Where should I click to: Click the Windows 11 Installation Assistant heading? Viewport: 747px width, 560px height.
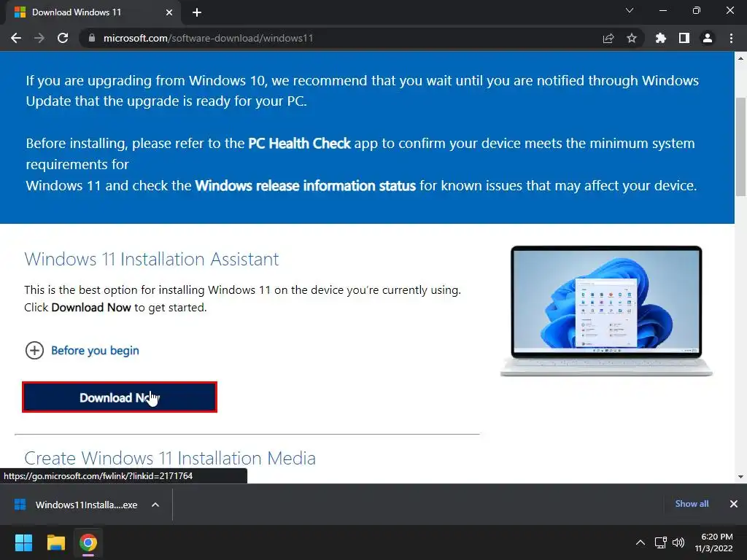tap(152, 259)
